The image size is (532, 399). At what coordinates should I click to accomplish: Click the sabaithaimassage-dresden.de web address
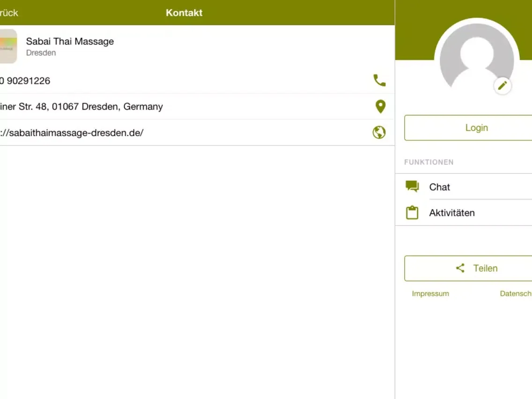coord(72,133)
